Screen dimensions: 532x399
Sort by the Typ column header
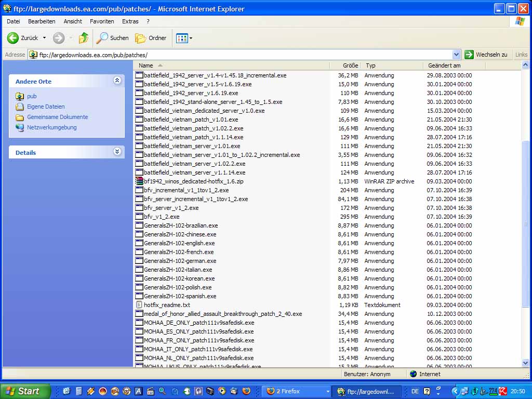click(x=392, y=65)
